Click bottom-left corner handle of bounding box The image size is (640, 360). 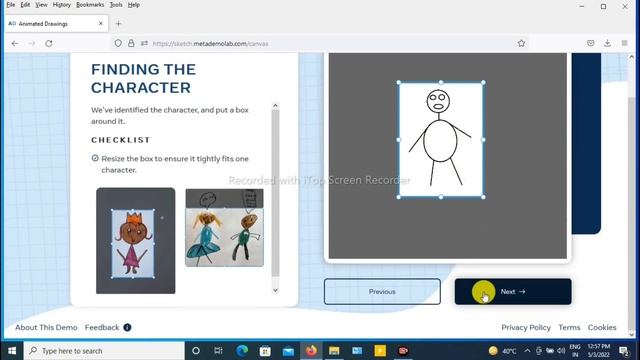399,197
